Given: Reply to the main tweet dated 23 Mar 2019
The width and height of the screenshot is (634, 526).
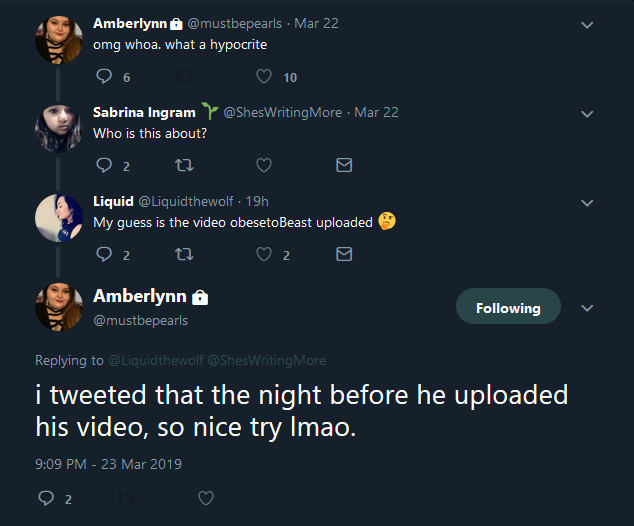Looking at the screenshot, I should click(x=46, y=498).
